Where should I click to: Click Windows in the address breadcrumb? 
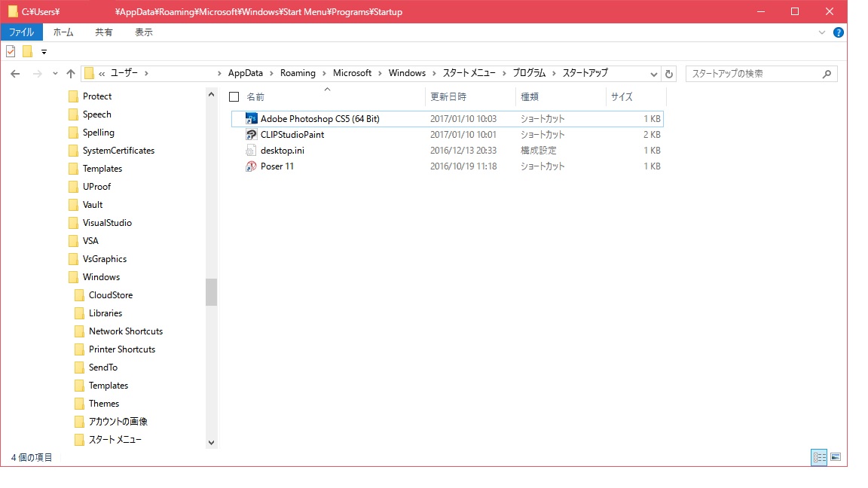(x=407, y=73)
